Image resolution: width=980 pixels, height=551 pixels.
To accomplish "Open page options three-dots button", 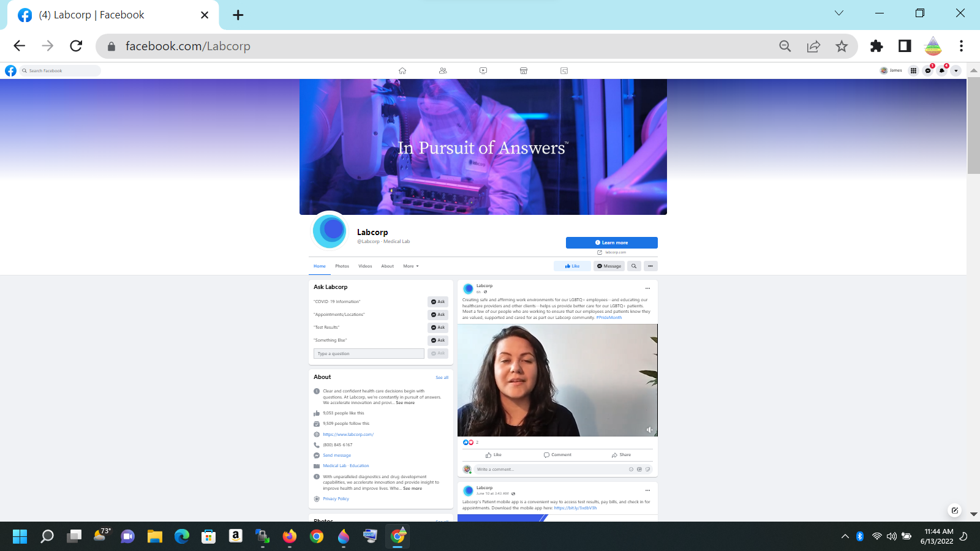I will tap(650, 266).
